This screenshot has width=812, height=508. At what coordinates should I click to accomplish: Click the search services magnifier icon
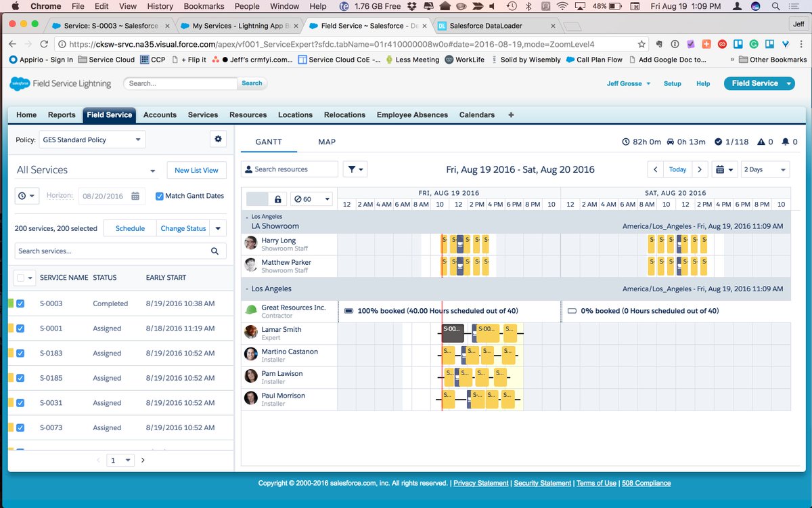[x=215, y=251]
